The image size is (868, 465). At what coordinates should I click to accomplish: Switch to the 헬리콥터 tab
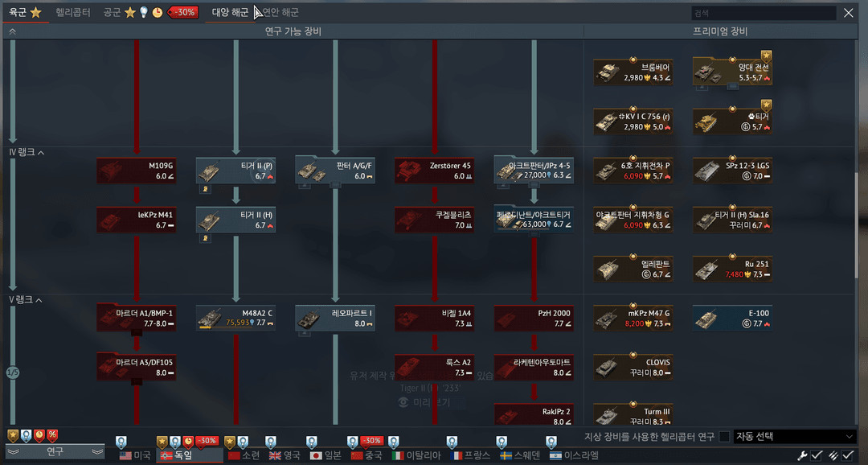(x=73, y=12)
